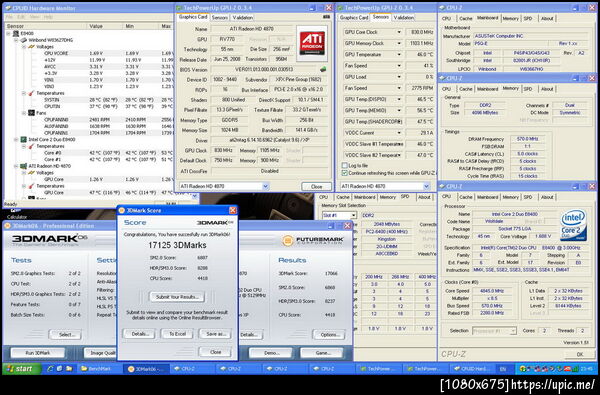Click the Submit Your Results button

[177, 297]
